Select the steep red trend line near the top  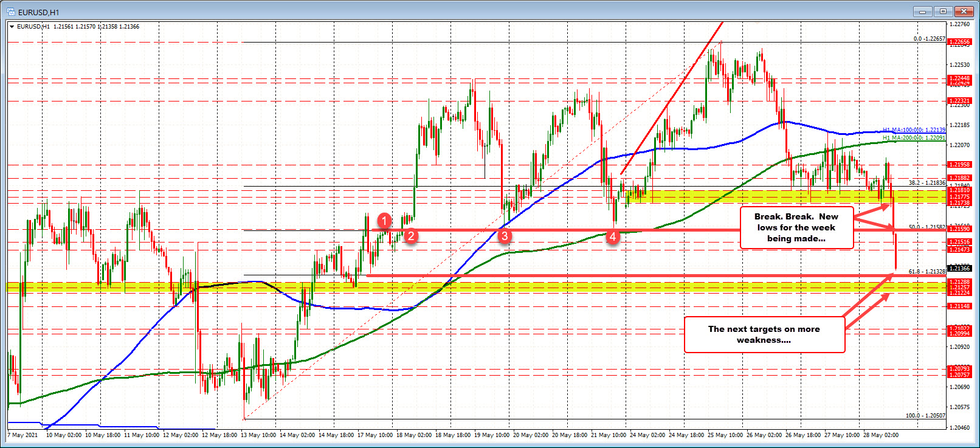[x=672, y=97]
